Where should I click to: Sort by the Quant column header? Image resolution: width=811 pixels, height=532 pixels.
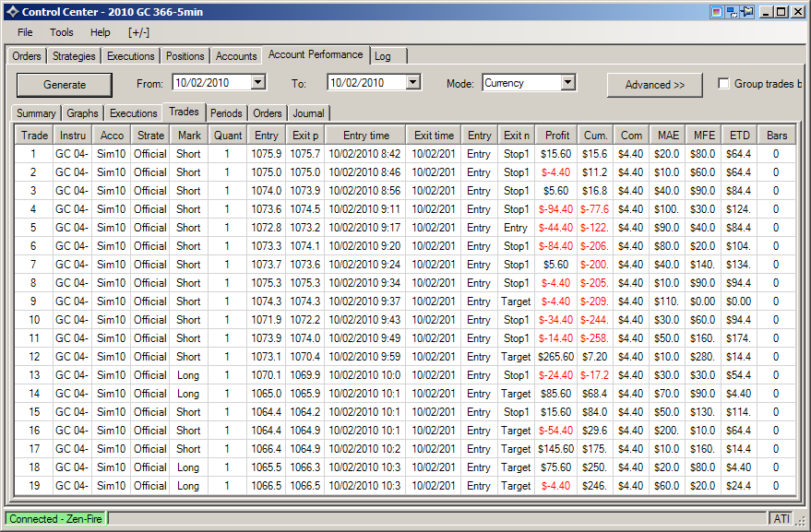pos(228,135)
